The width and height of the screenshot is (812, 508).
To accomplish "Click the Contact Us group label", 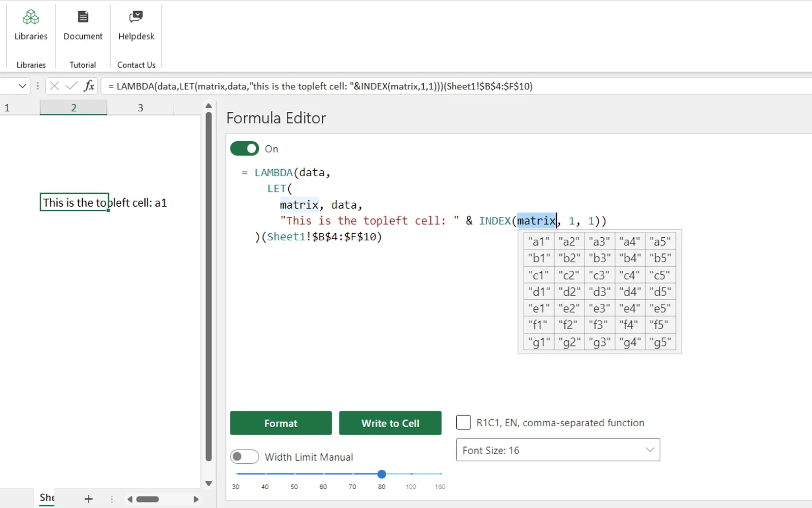I will [136, 65].
